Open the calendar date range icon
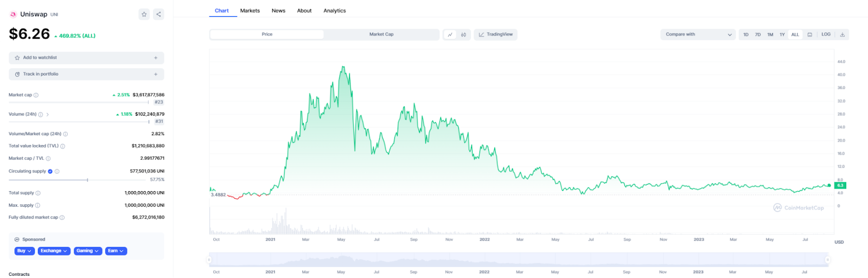 click(809, 34)
